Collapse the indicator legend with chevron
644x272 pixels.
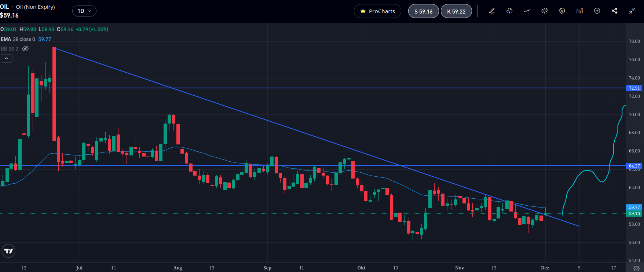click(x=6, y=58)
